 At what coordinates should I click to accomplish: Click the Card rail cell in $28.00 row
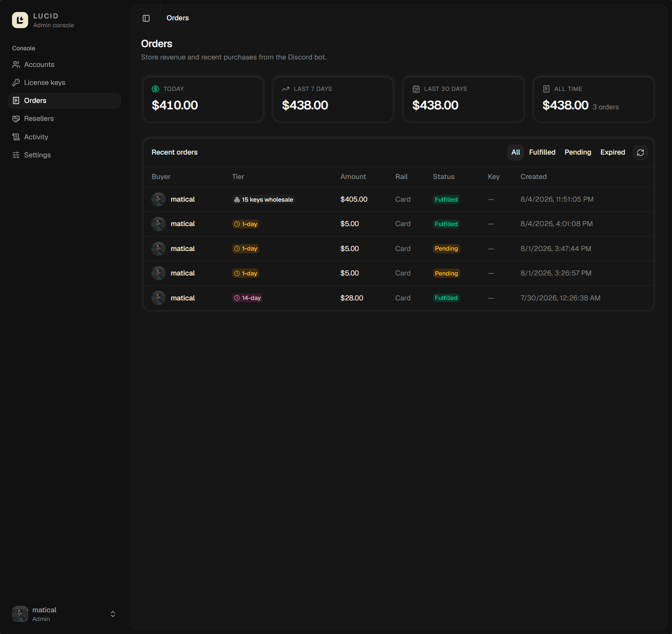[403, 298]
